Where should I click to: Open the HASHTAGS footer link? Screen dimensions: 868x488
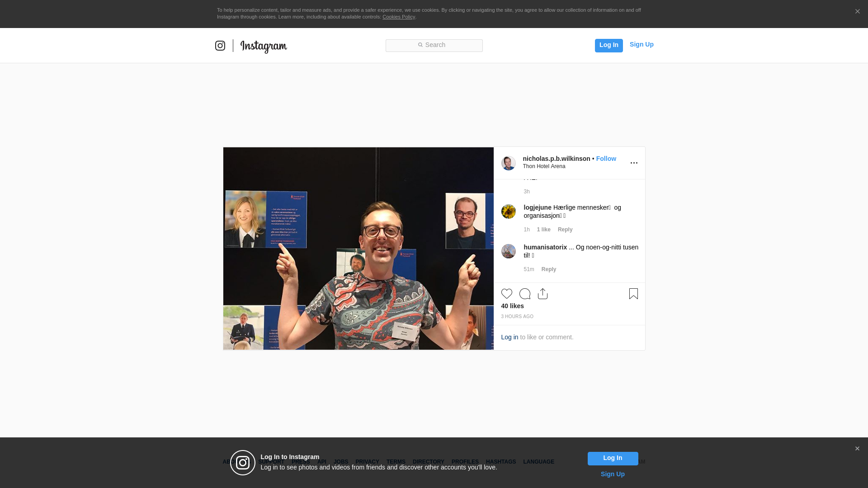(x=501, y=462)
